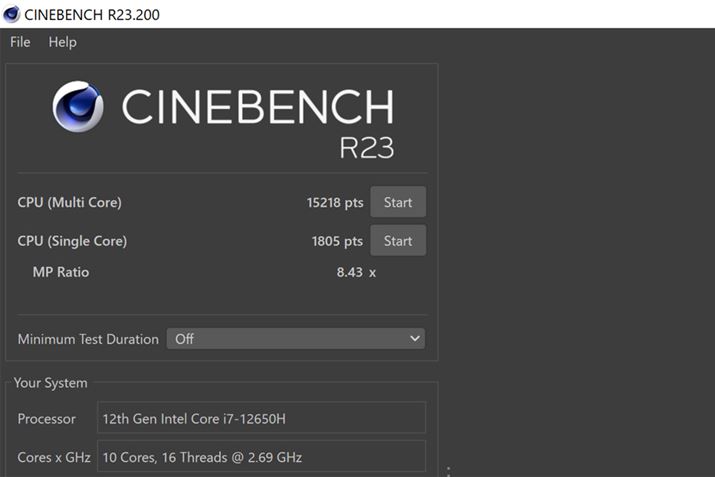715x477 pixels.
Task: Click the 1805 pts single core score
Action: (337, 241)
